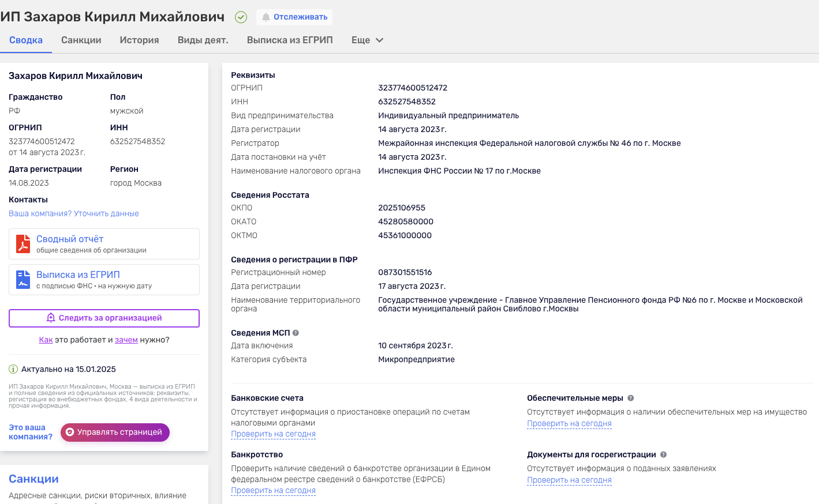
Task: Click Следить за организацией button
Action: click(x=104, y=318)
